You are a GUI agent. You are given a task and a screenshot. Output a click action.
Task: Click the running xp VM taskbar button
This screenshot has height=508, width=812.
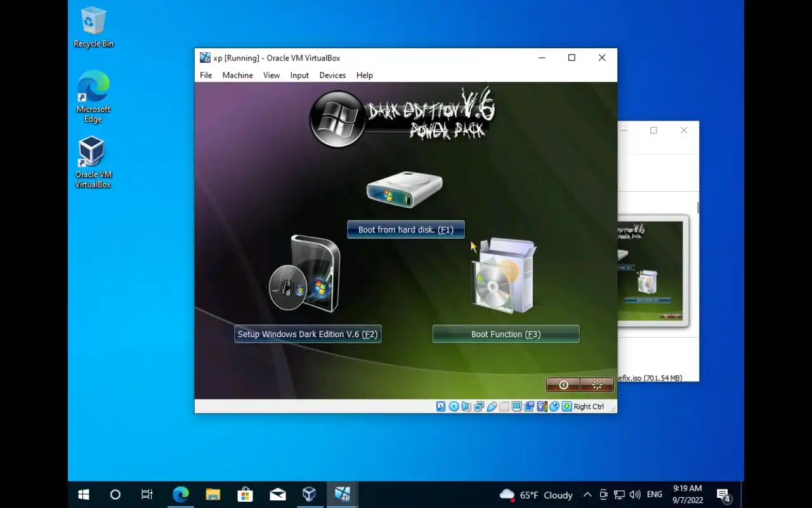point(342,495)
